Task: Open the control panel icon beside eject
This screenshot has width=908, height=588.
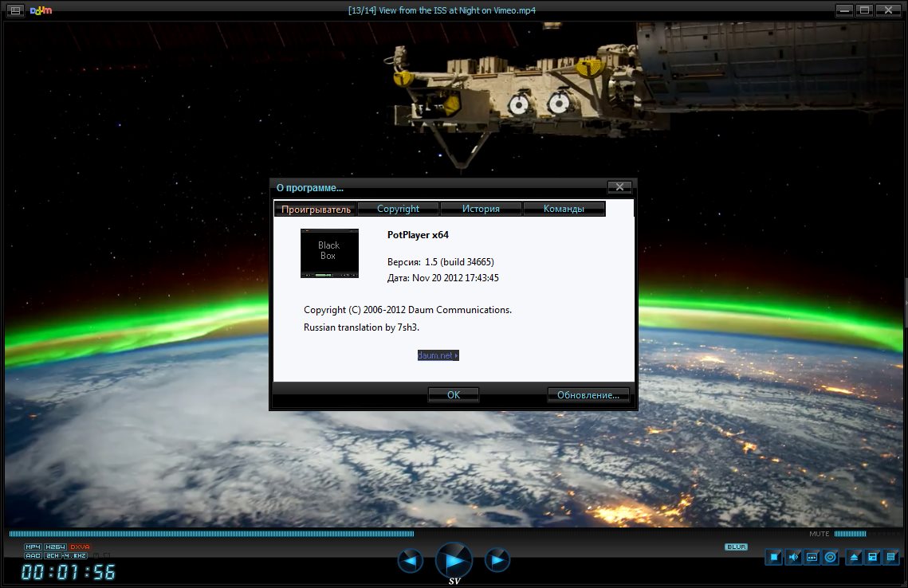Action: tap(873, 557)
